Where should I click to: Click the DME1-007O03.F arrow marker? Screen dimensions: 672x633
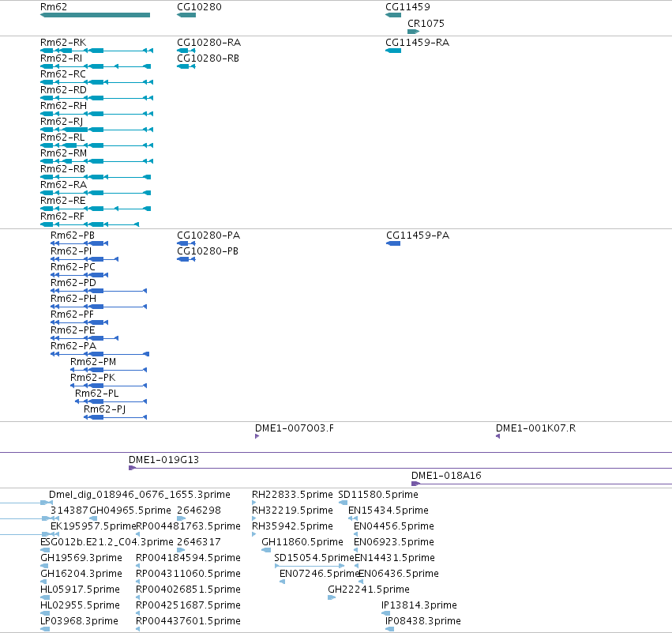pyautogui.click(x=257, y=436)
